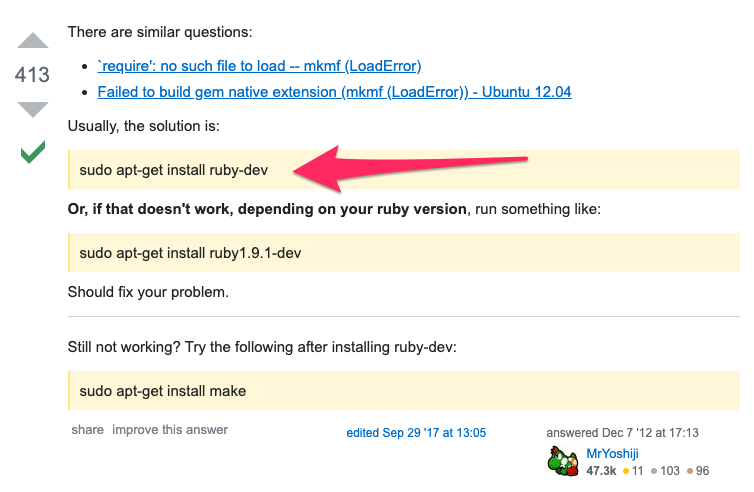Screen dimensions: 754x492
Task: Click MrYoshiji's Yoshi avatar image
Action: pos(563,461)
